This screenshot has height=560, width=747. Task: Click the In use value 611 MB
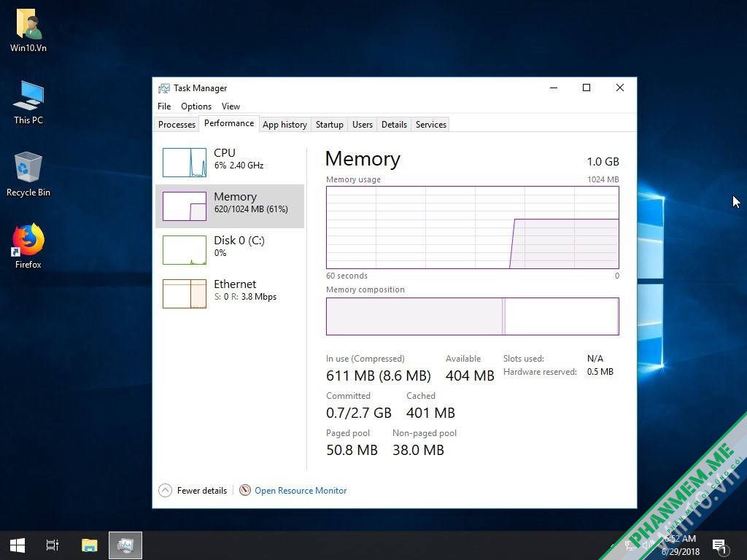[379, 376]
